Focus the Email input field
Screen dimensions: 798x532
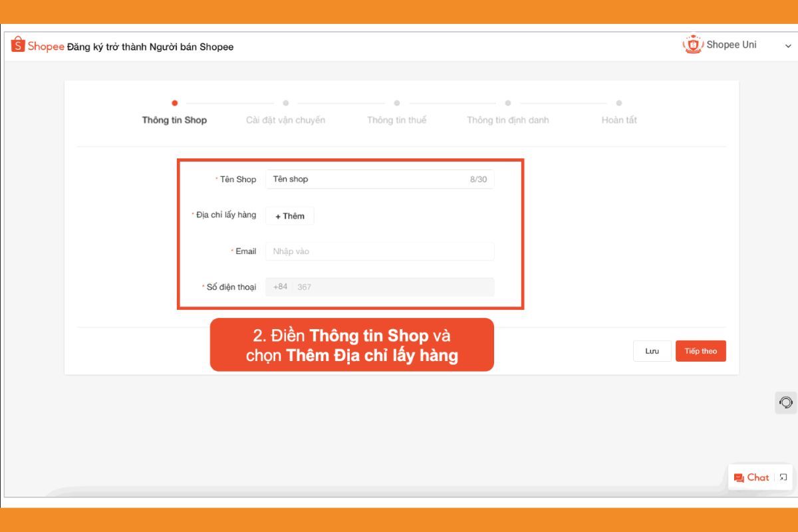pos(380,251)
